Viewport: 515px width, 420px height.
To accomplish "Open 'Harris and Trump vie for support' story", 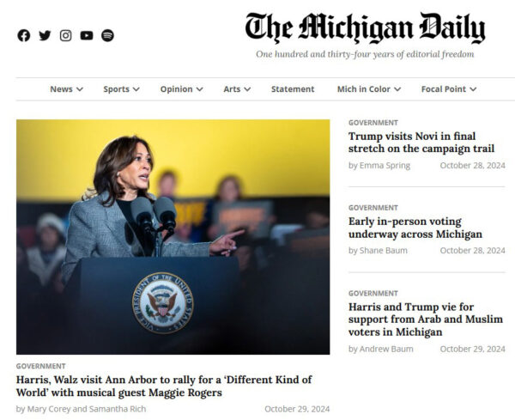I will (x=426, y=320).
